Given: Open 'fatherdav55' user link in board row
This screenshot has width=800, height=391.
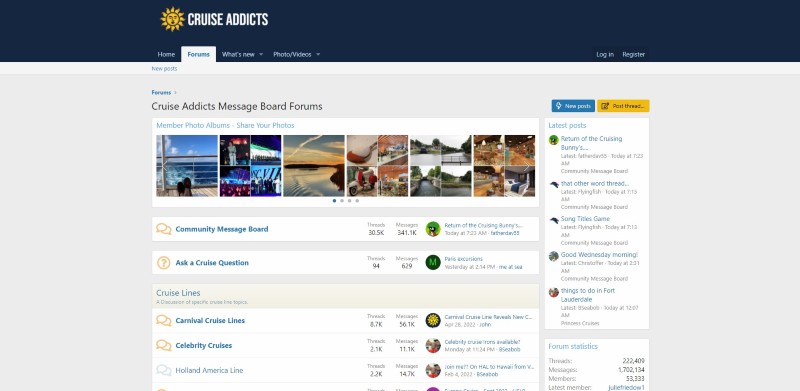Looking at the screenshot, I should (x=505, y=233).
